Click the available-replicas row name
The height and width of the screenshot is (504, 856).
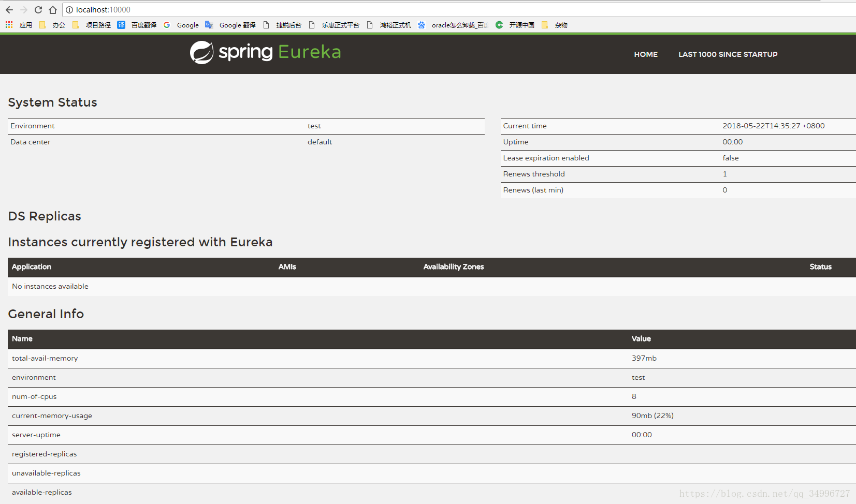tap(42, 492)
